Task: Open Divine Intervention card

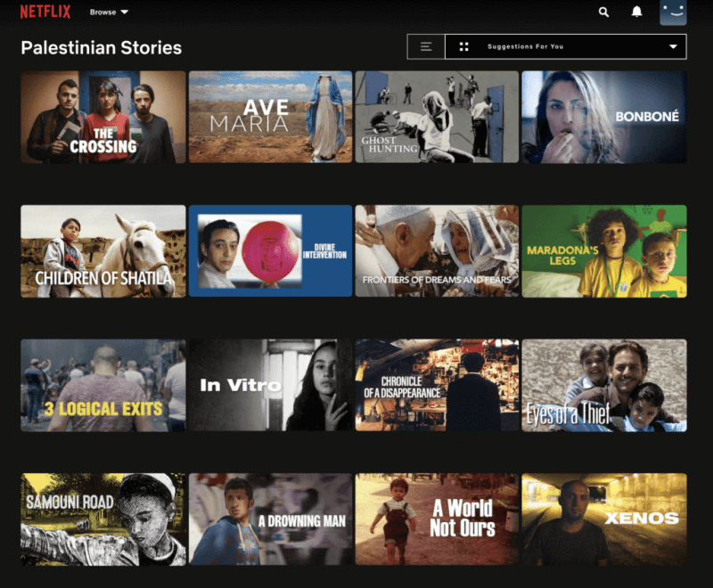Action: click(x=271, y=251)
